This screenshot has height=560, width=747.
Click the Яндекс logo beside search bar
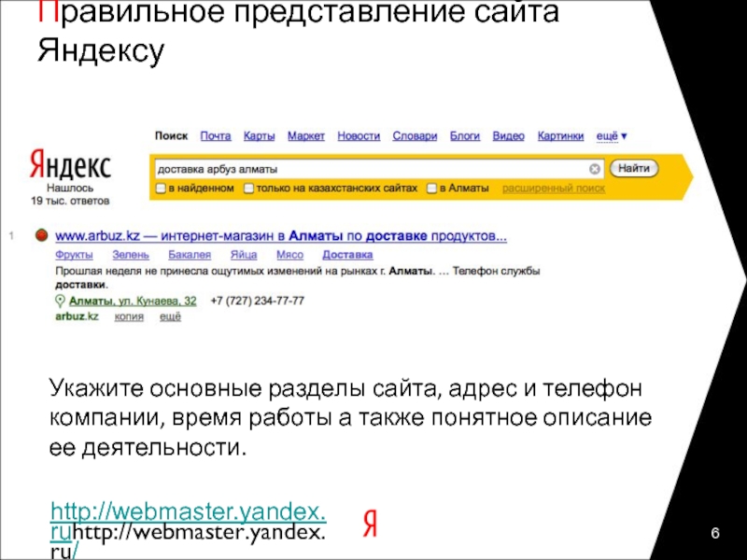coord(70,164)
